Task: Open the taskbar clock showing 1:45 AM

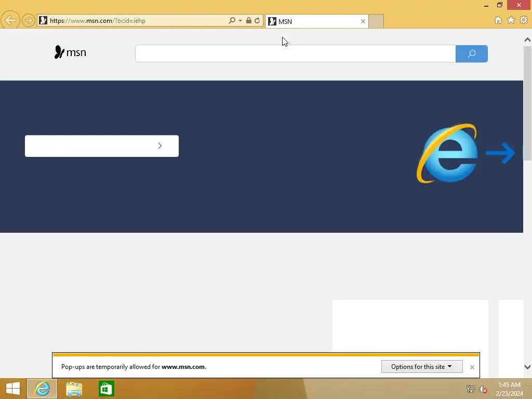Action: click(x=509, y=389)
